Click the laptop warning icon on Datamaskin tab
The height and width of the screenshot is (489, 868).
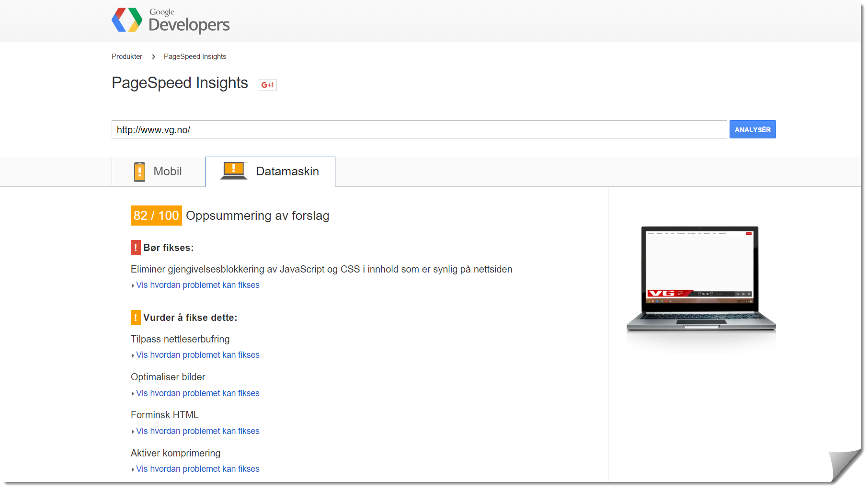(234, 171)
